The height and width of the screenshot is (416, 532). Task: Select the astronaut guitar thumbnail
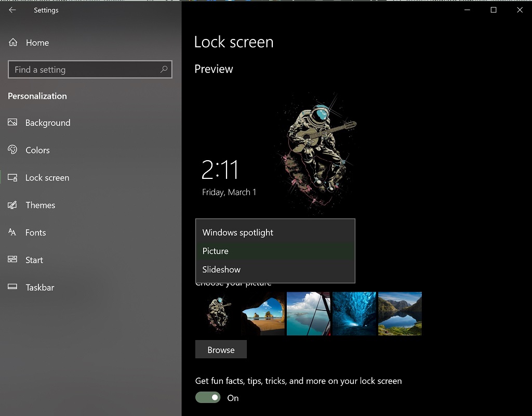point(217,314)
